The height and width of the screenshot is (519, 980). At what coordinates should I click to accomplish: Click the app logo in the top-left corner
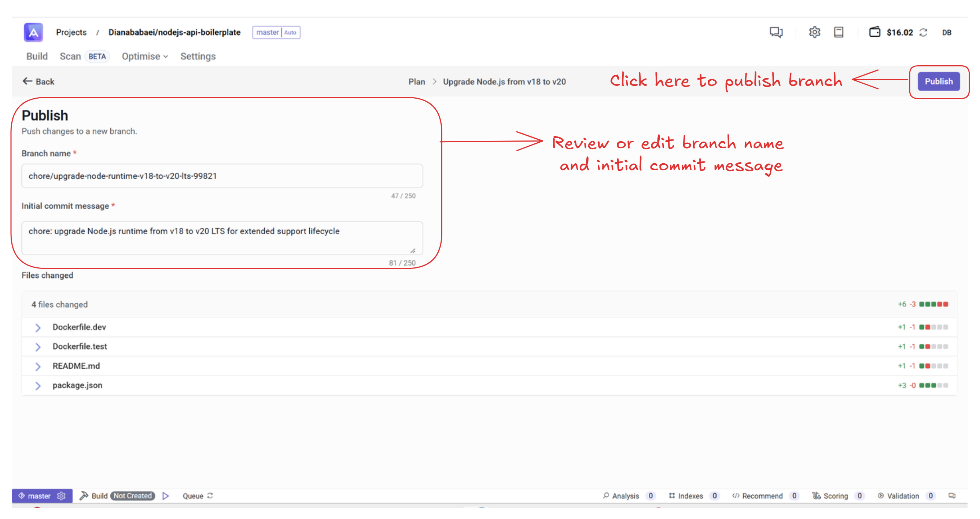coord(33,32)
